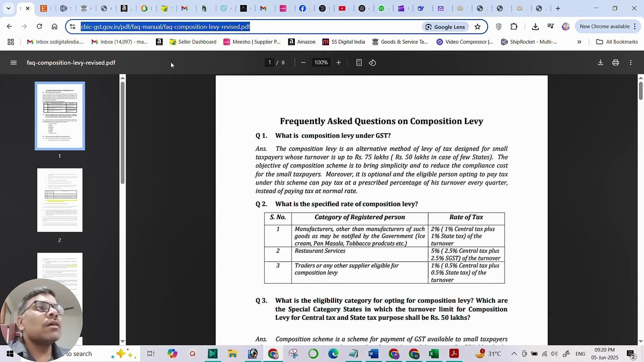Open PDF viewer more actions menu

pyautogui.click(x=631, y=63)
